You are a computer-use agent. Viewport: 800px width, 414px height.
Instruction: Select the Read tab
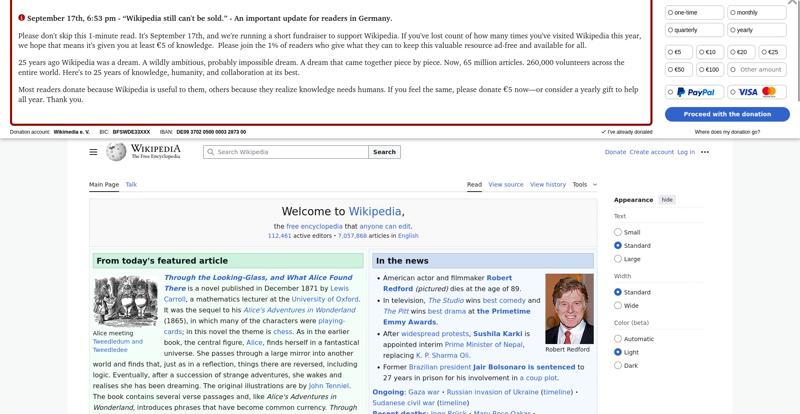click(x=474, y=185)
